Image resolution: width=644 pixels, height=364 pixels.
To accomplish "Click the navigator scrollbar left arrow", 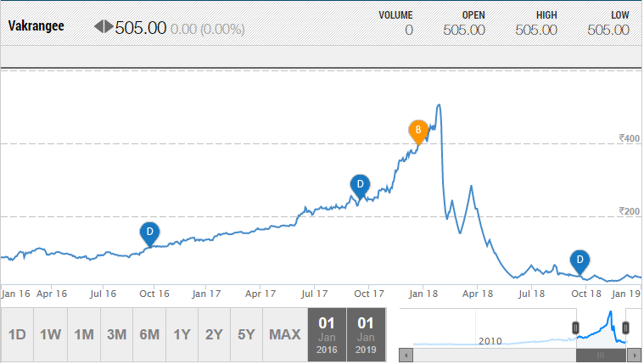I will [406, 356].
